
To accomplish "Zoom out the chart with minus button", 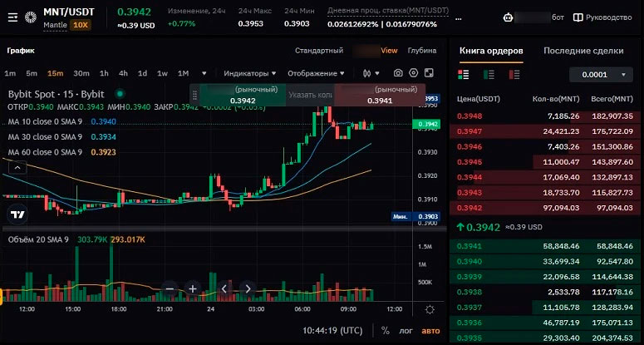I will click(x=170, y=288).
